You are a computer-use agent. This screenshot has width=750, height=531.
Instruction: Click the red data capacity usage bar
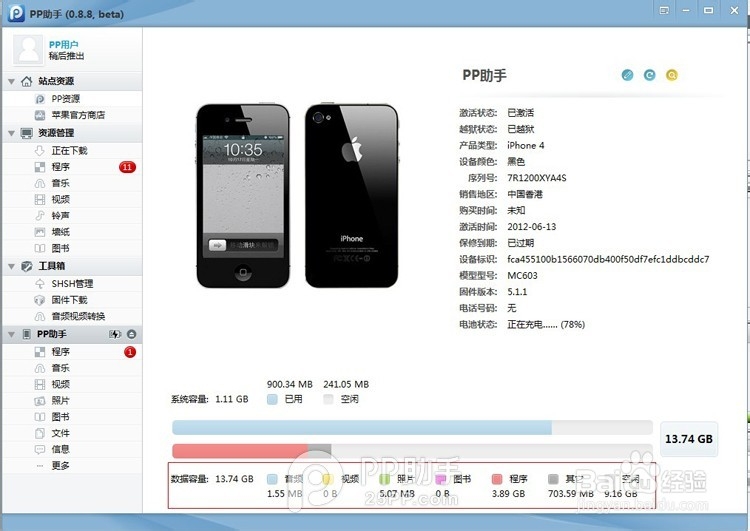click(x=240, y=450)
